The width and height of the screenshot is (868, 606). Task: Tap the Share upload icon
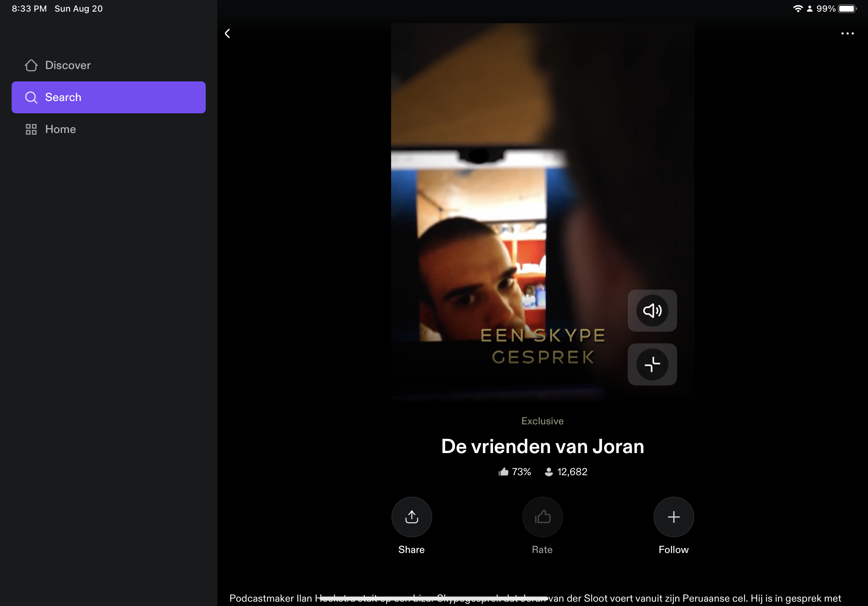point(411,517)
